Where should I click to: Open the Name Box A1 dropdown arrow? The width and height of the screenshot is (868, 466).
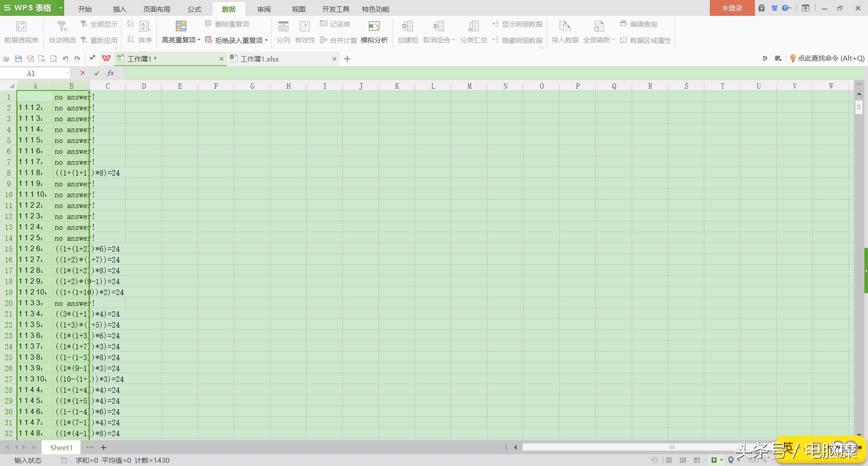(x=67, y=73)
